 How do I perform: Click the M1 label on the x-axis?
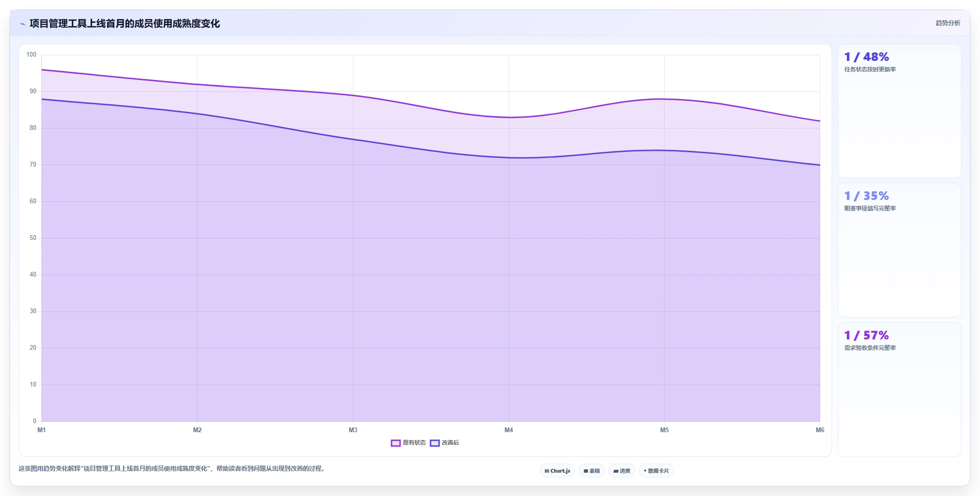coord(42,430)
